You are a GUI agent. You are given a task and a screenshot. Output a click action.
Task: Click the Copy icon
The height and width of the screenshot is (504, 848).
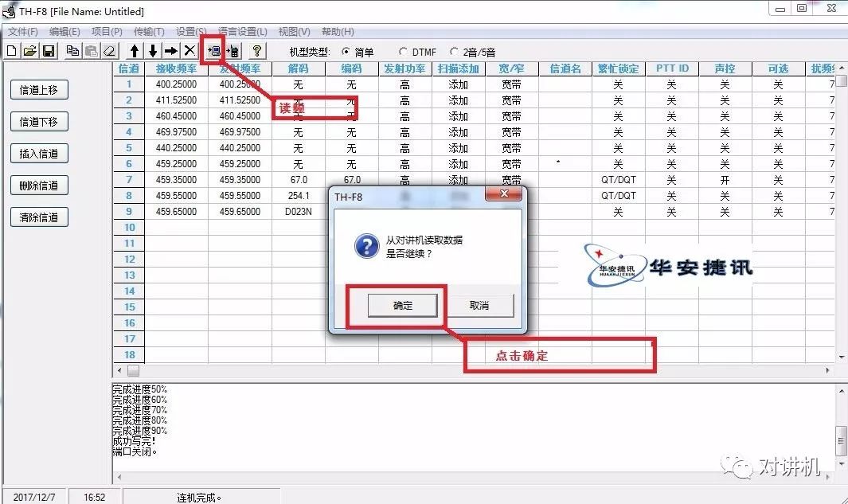click(73, 51)
